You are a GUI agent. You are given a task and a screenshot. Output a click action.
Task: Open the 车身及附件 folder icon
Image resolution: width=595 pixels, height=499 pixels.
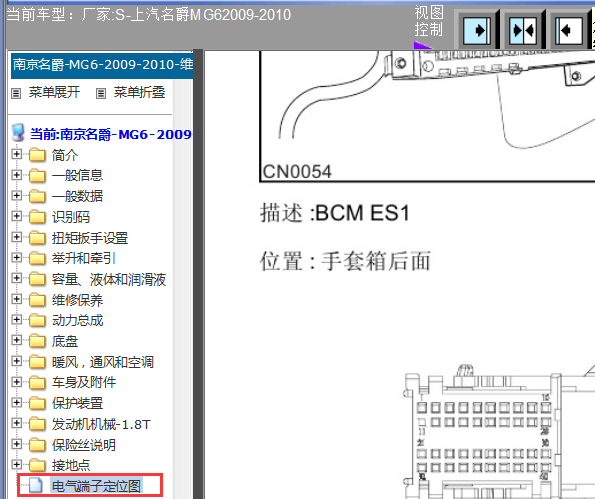[x=37, y=382]
